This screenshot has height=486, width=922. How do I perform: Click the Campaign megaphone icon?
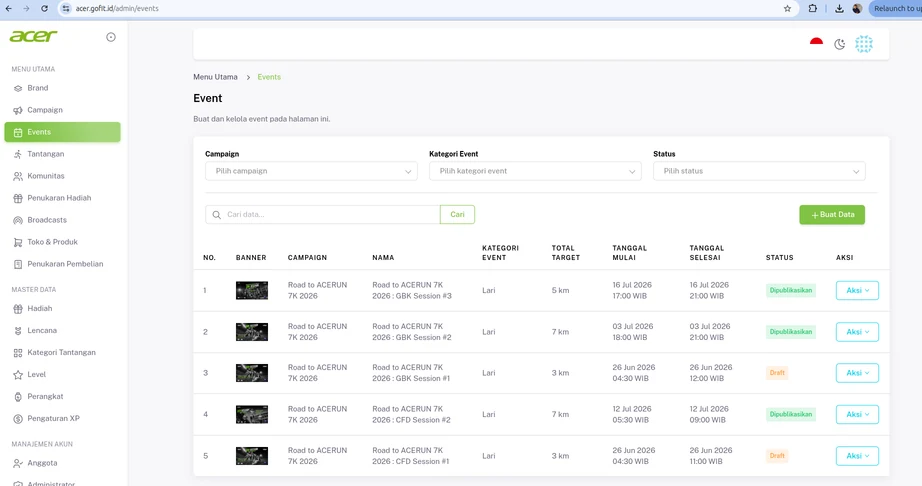tap(18, 110)
